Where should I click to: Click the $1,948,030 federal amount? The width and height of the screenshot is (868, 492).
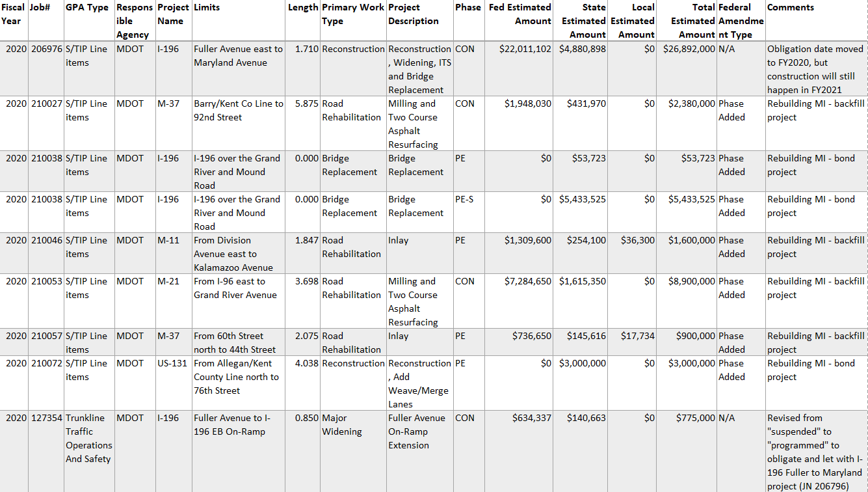point(527,103)
